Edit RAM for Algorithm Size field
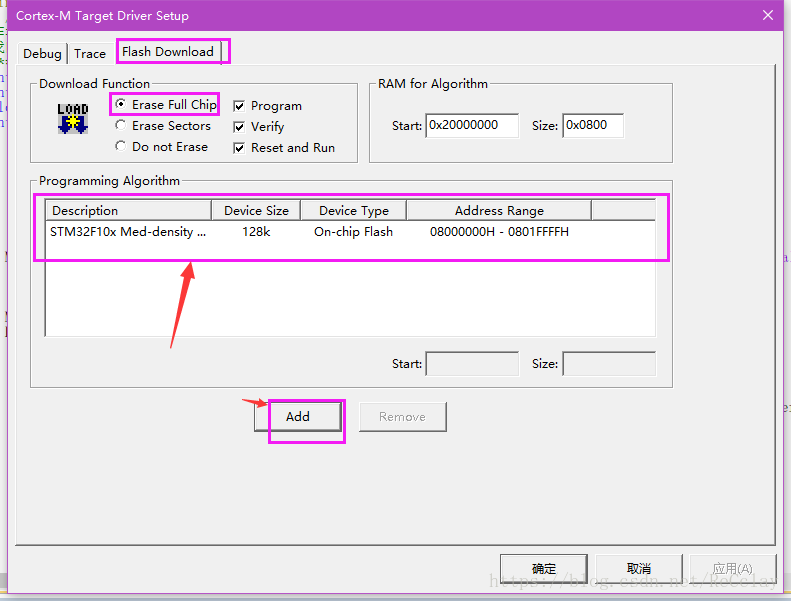The image size is (791, 601). coord(593,125)
